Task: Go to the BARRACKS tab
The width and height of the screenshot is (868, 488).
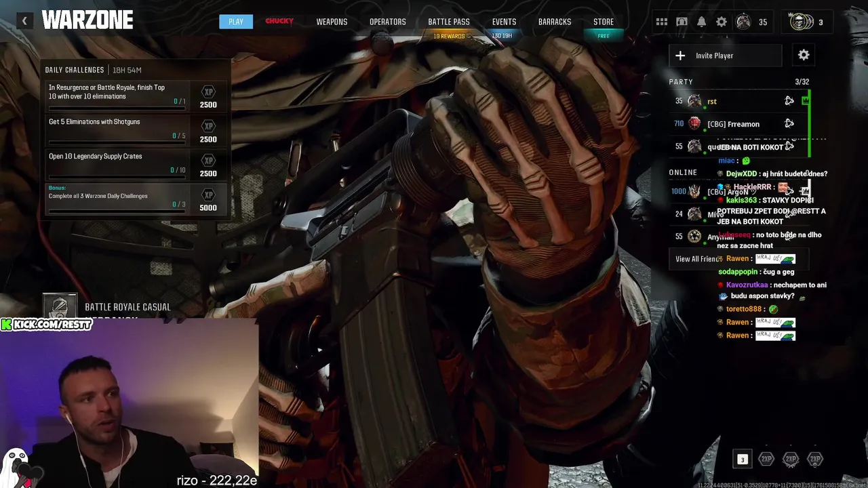Action: click(555, 22)
